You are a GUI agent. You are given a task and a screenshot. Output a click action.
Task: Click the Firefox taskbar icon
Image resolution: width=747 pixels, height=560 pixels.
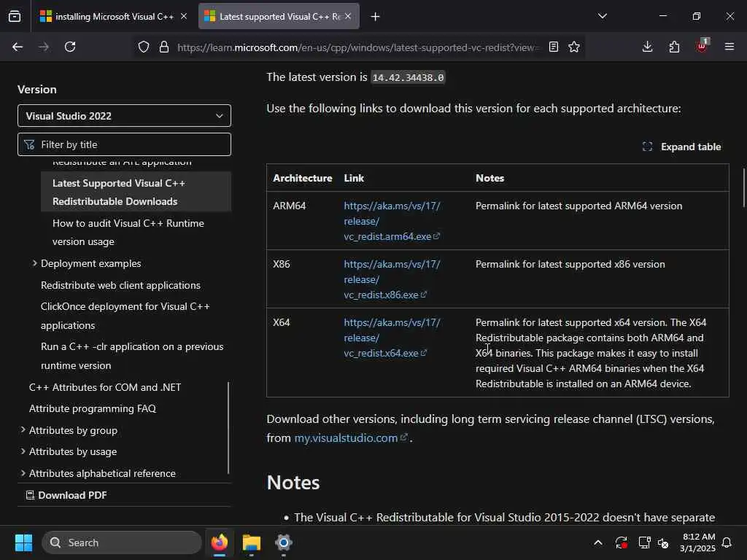220,542
